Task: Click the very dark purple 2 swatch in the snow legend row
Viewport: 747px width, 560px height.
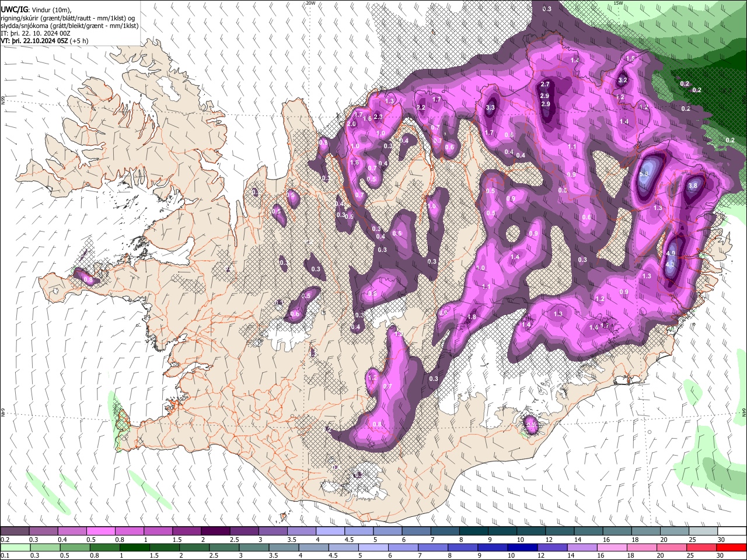Action: pos(215,531)
